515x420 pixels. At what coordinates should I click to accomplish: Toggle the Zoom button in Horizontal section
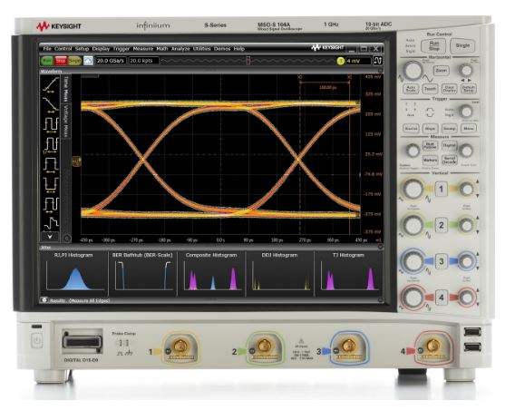pos(441,71)
